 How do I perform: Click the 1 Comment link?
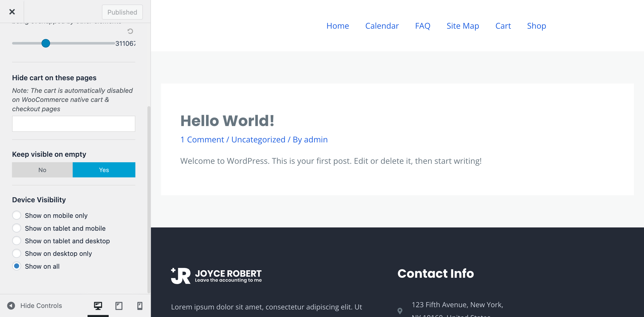pyautogui.click(x=202, y=139)
